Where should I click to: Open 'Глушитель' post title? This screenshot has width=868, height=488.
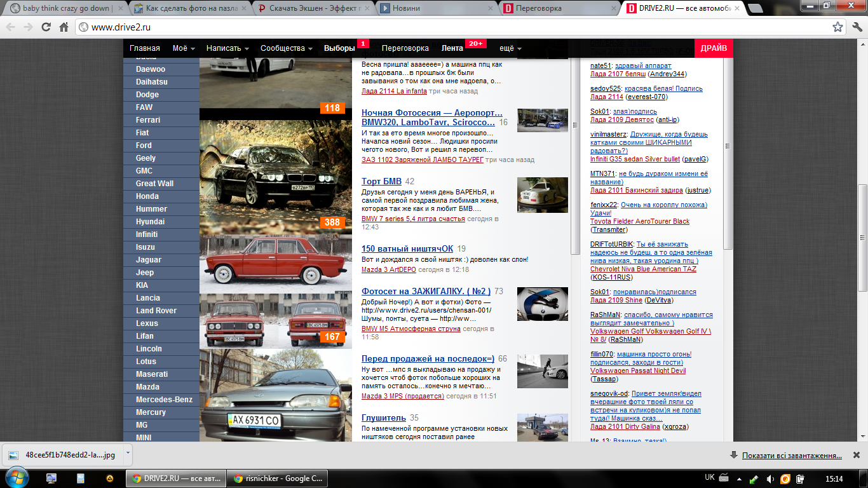point(384,417)
